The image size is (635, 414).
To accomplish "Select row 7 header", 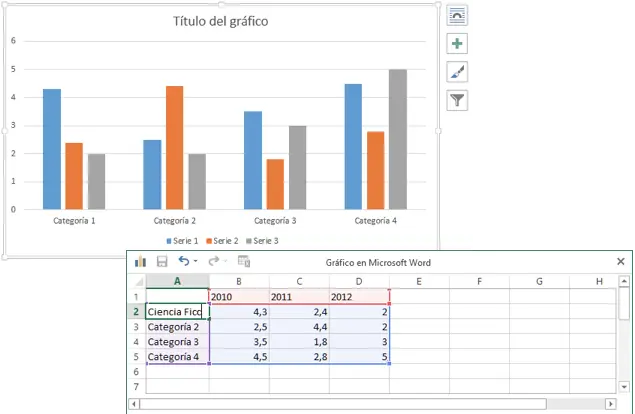I will (137, 386).
